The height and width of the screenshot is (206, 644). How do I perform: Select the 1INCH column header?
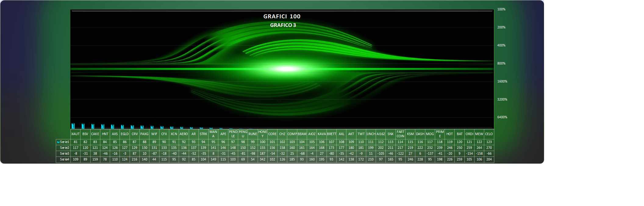coord(371,134)
